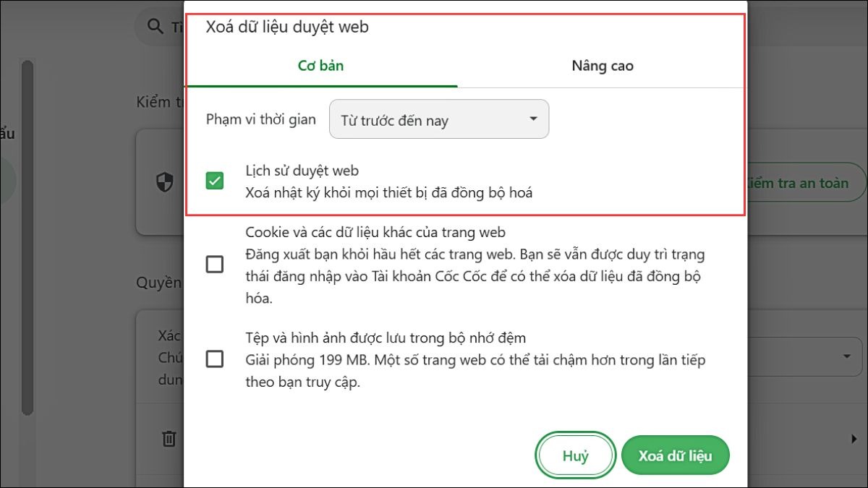Open the Phạm vi thời gian dropdown
Viewport: 868px width, 488px height.
pyautogui.click(x=439, y=119)
